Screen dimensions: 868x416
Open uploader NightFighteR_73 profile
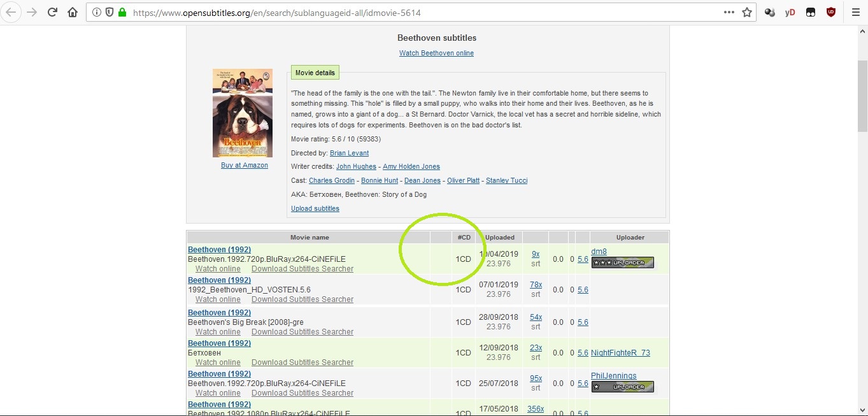620,352
